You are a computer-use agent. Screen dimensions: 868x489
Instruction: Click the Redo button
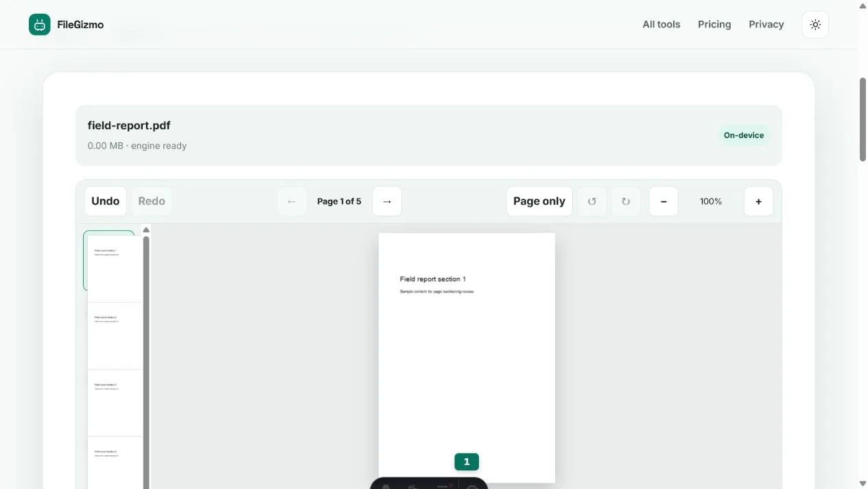[152, 201]
